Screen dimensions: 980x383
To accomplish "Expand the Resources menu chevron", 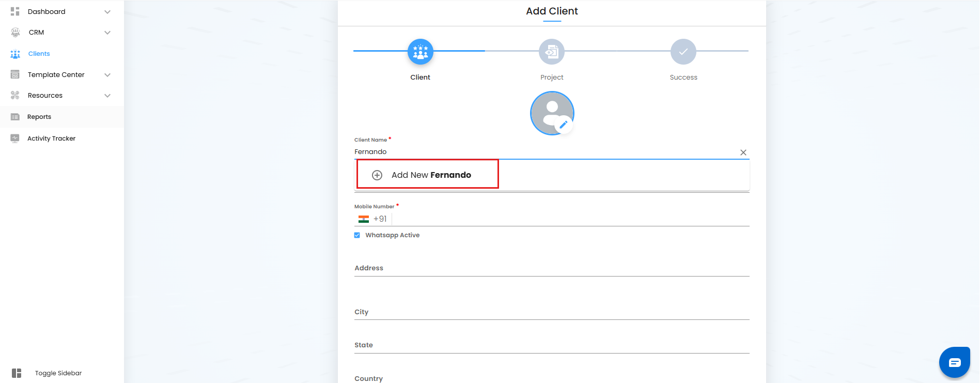I will point(107,96).
